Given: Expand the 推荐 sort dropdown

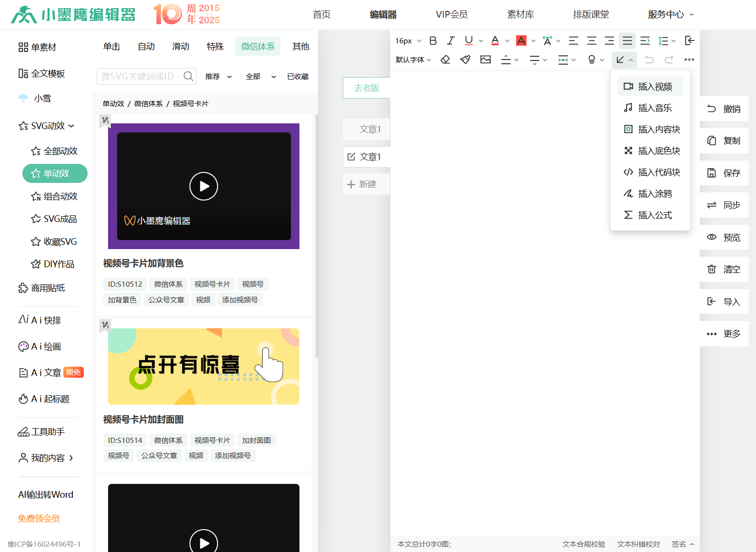Looking at the screenshot, I should point(219,76).
